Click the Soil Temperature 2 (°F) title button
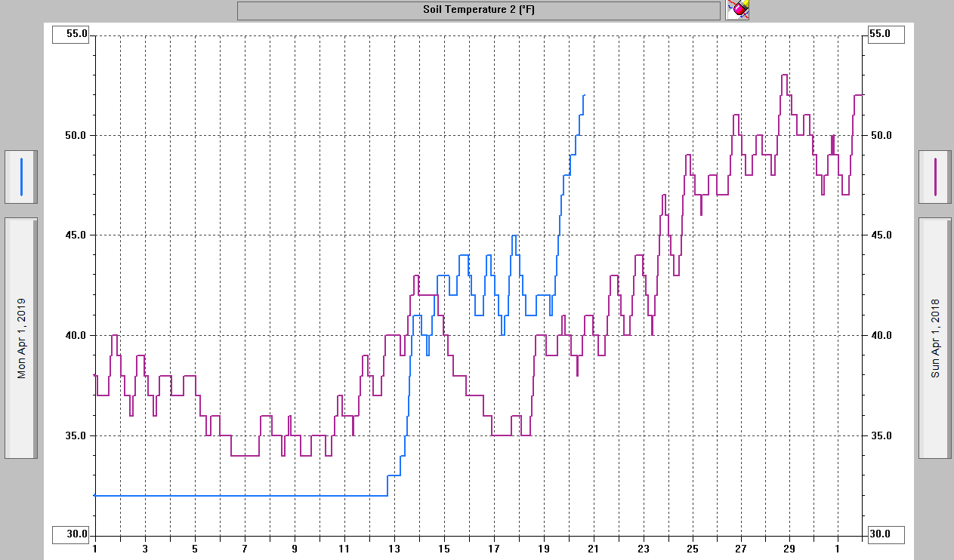The height and width of the screenshot is (560, 954). (479, 11)
